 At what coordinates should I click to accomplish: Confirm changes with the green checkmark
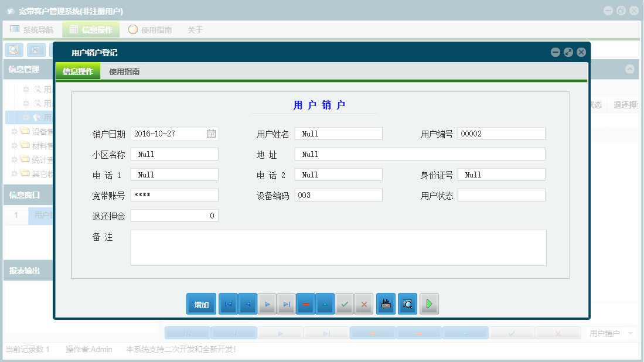(x=345, y=303)
